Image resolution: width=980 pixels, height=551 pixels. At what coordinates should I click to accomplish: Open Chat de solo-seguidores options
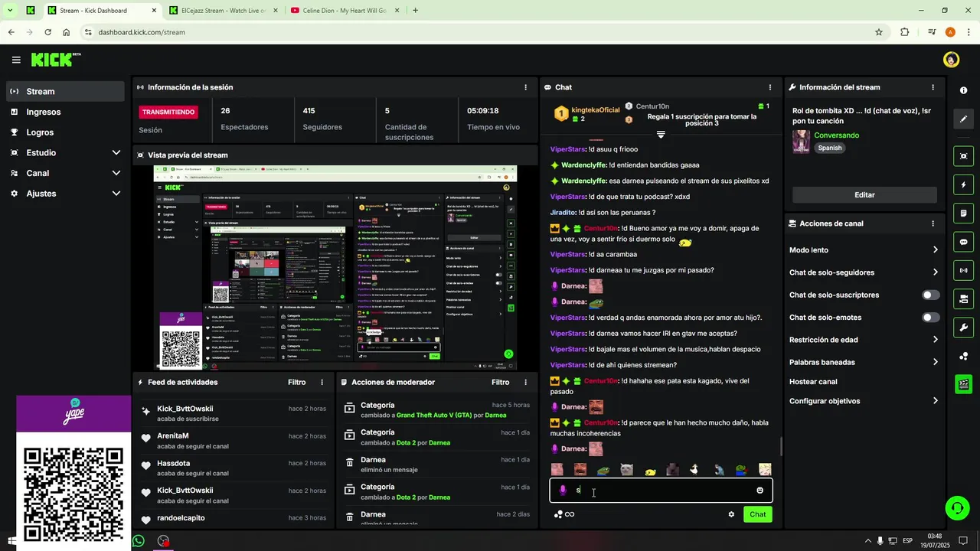864,272
